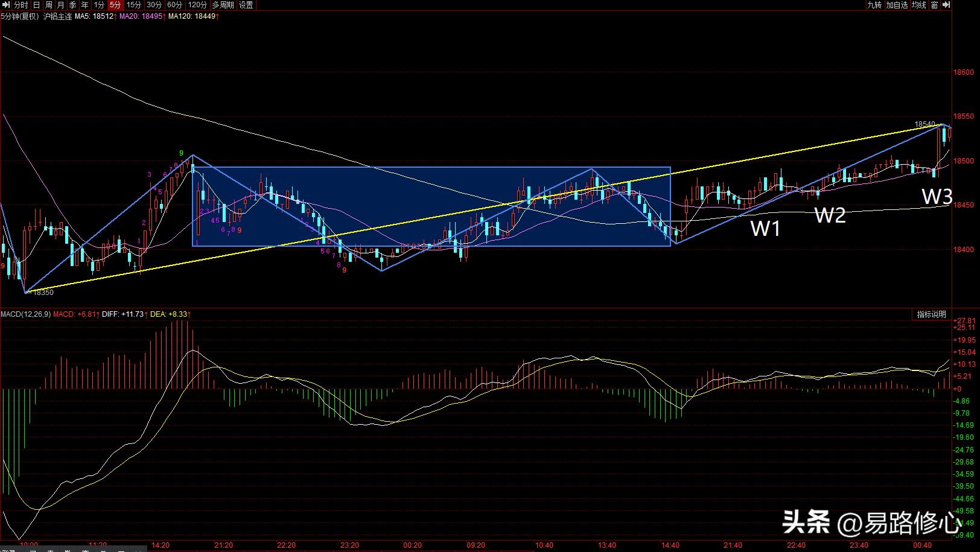Click the 18540 high price marker
980x552 pixels.
point(924,124)
